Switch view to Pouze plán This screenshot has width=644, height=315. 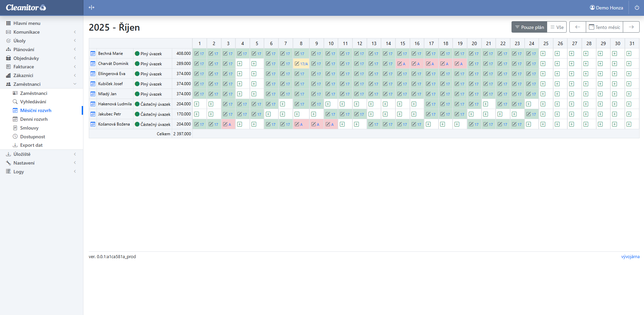click(529, 27)
